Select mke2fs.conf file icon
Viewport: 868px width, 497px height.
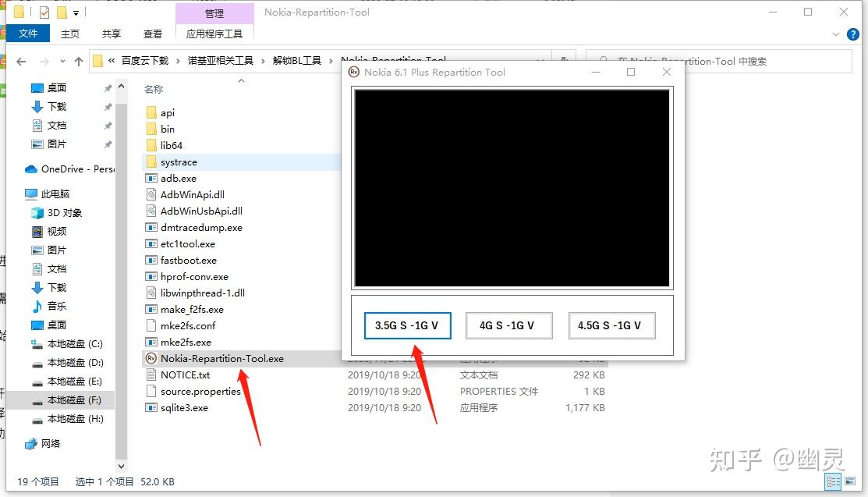coord(151,325)
